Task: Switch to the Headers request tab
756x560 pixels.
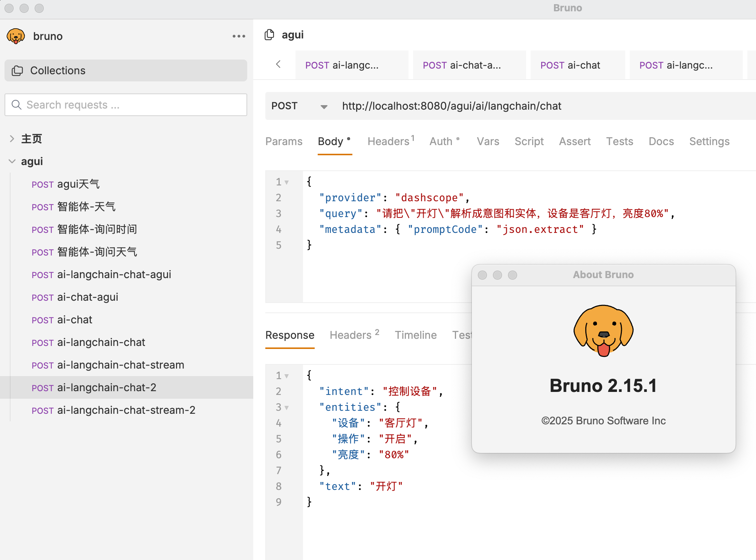Action: click(x=388, y=141)
